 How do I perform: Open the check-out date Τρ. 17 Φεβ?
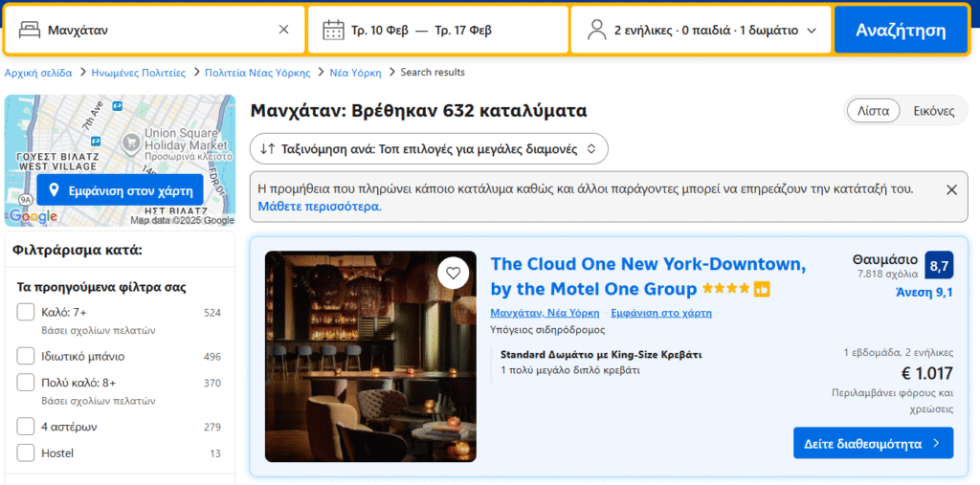click(463, 30)
